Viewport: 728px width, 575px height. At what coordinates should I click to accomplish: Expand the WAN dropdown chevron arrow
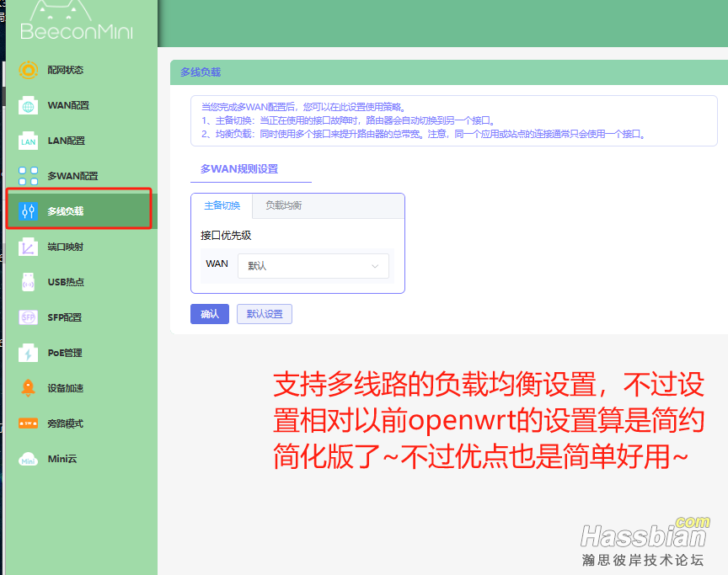375,266
